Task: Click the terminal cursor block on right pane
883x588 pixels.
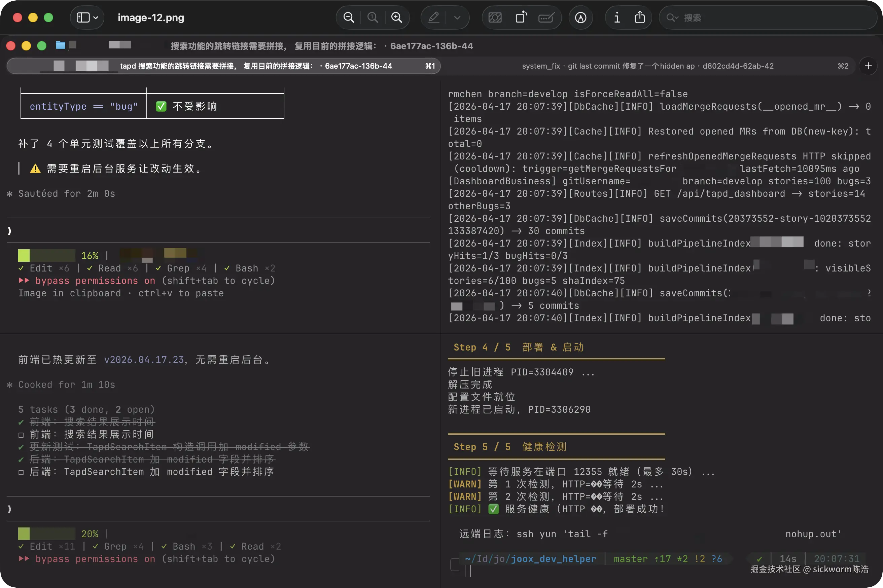Action: click(468, 571)
